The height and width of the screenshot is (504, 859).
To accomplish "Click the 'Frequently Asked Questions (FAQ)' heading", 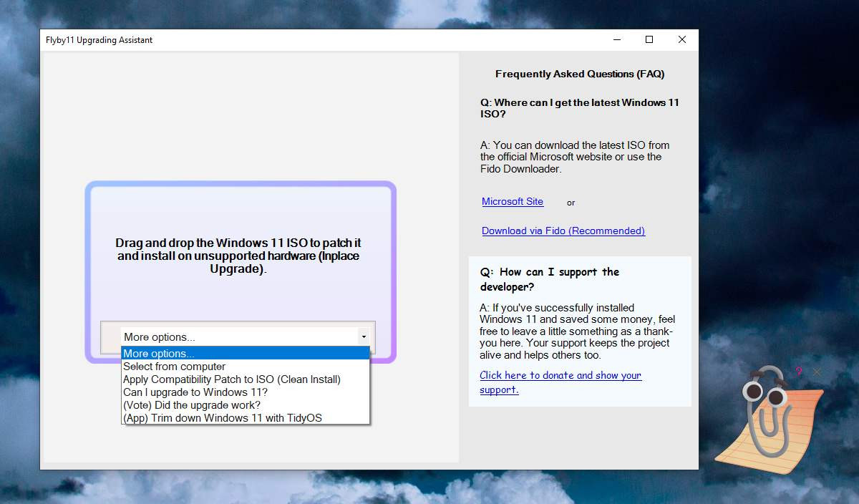I will [580, 74].
